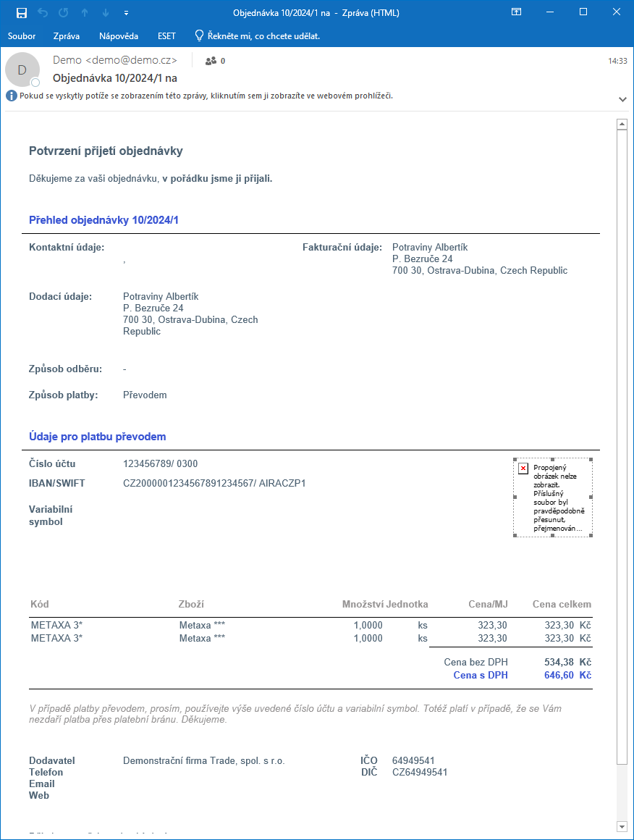Click heading 'Přehled objednávky 10/2024/1'
The width and height of the screenshot is (634, 840).
[x=104, y=220]
